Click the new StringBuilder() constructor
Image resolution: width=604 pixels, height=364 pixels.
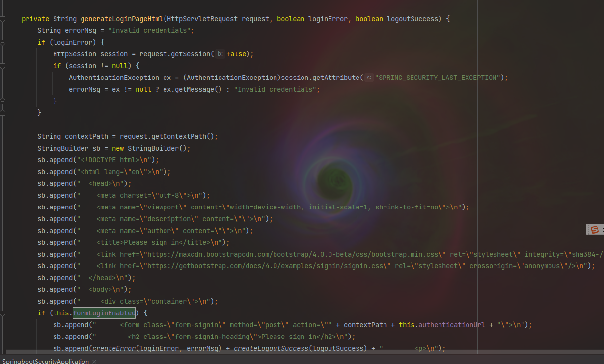pos(149,148)
